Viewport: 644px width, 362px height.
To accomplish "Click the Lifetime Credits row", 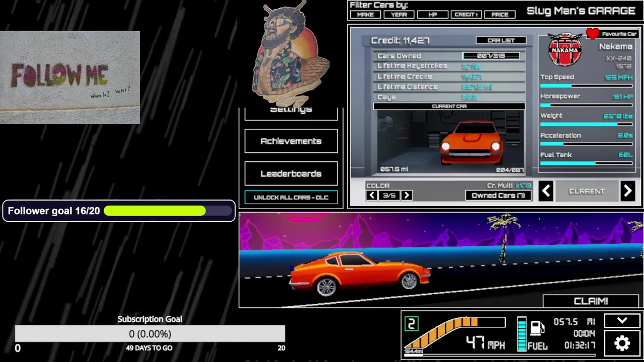I will [449, 76].
